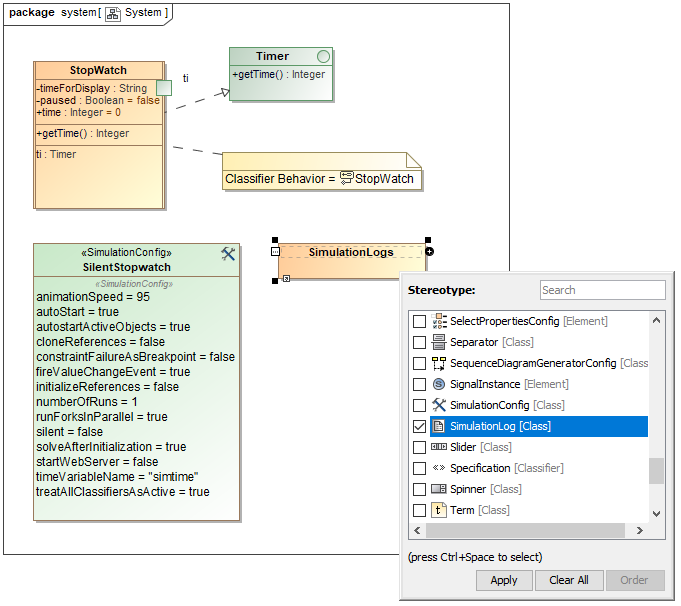Click the SimulationConfig tools icon on SilentStopwatch
Screen dimensions: 681x606
point(228,255)
